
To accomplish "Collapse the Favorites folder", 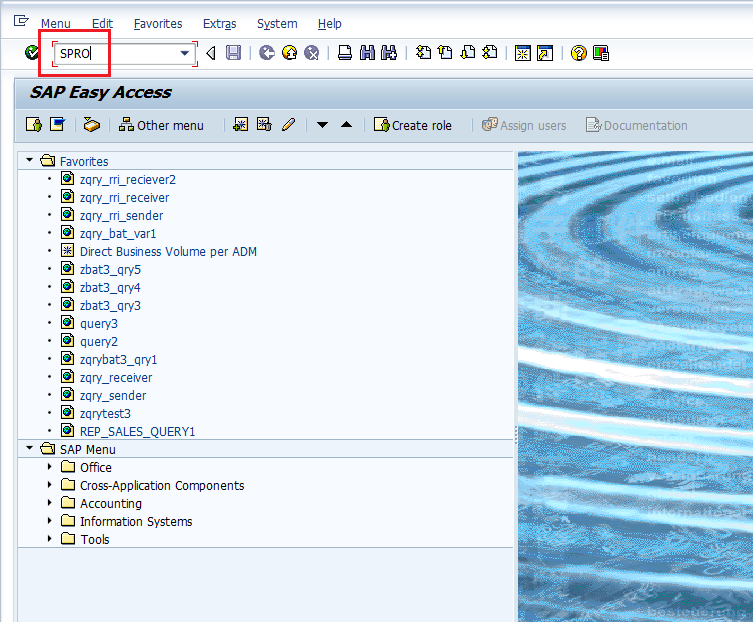I will click(x=30, y=160).
